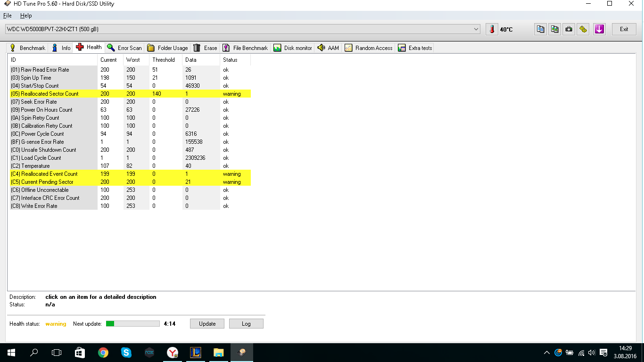Click the Data column header
The height and width of the screenshot is (362, 644).
(x=201, y=60)
